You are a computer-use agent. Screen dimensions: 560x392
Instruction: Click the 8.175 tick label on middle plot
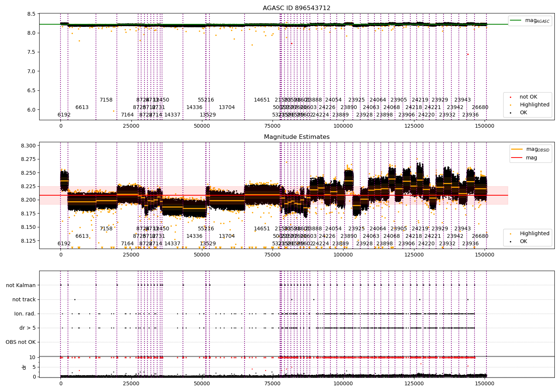coord(28,214)
